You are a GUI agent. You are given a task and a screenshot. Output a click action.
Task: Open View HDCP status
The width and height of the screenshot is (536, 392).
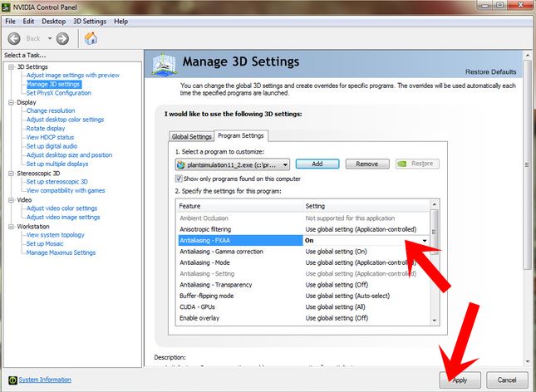point(50,137)
